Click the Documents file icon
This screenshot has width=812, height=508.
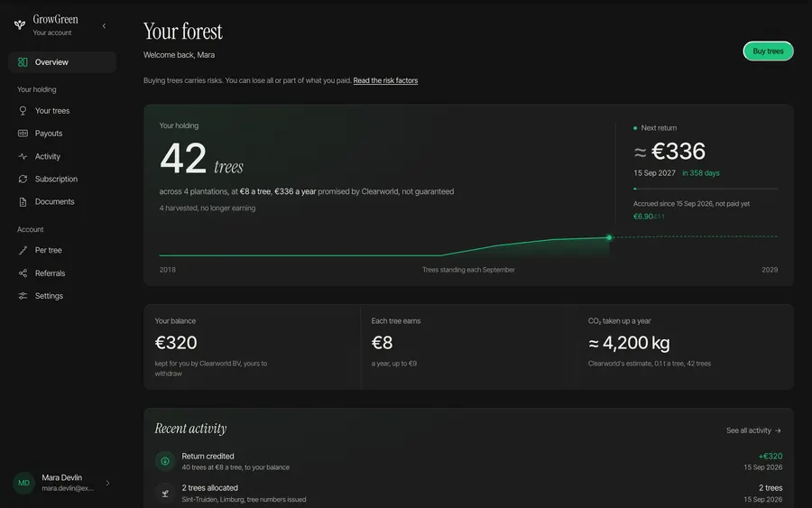[x=23, y=202]
